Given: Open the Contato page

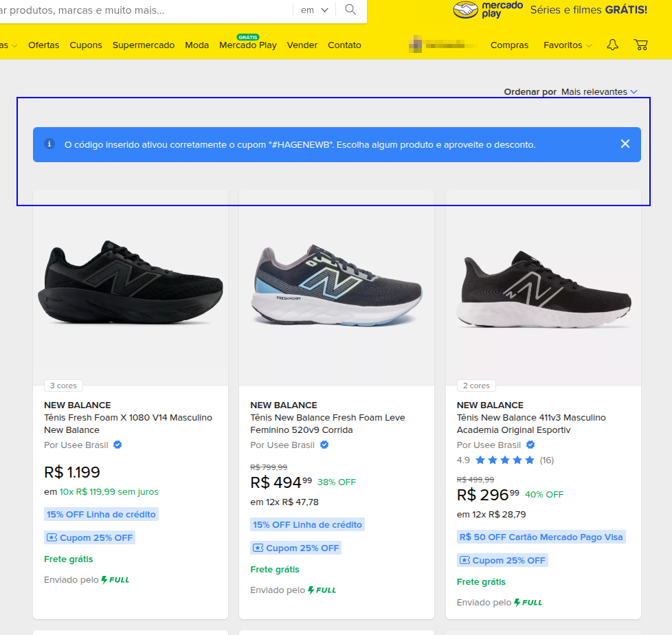Looking at the screenshot, I should tap(344, 45).
